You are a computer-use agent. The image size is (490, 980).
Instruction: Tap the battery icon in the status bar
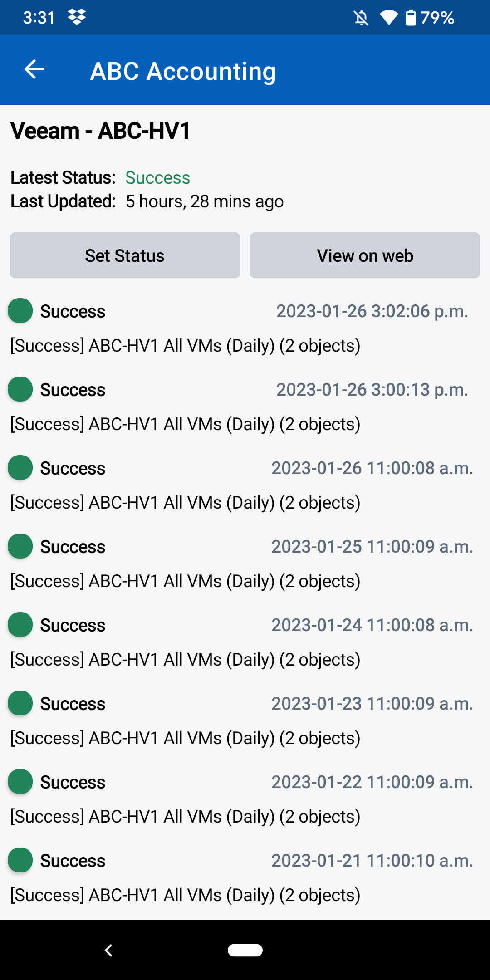[410, 18]
